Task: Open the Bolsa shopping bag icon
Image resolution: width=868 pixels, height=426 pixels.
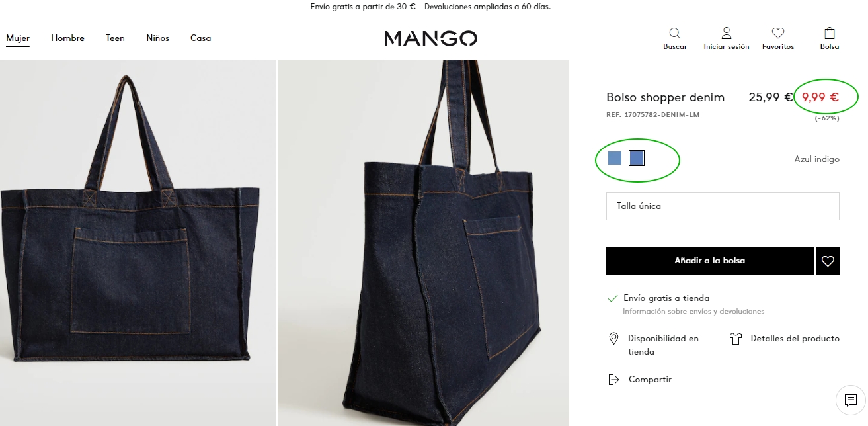Action: tap(830, 33)
